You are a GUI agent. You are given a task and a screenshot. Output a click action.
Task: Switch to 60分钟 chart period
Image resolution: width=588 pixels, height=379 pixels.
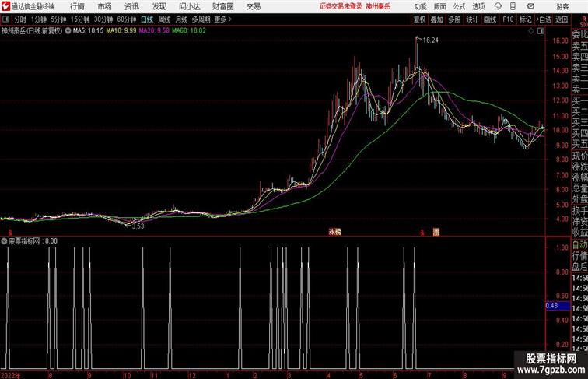(127, 19)
